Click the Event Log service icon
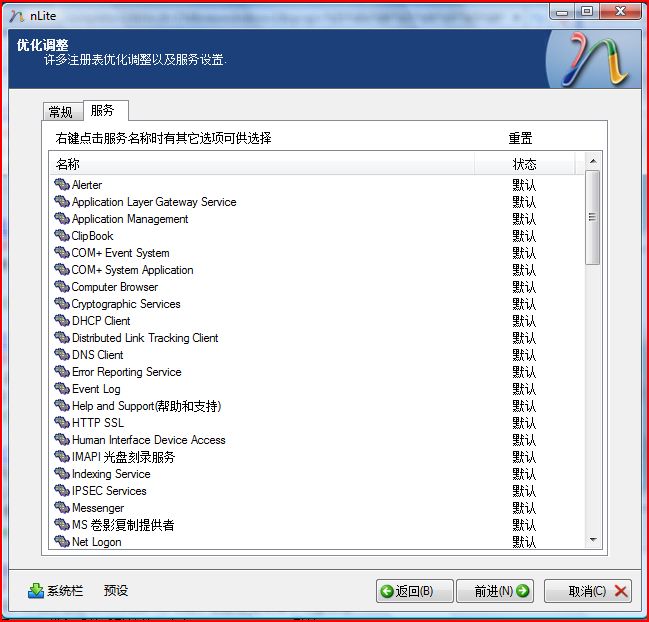The image size is (649, 622). point(62,388)
